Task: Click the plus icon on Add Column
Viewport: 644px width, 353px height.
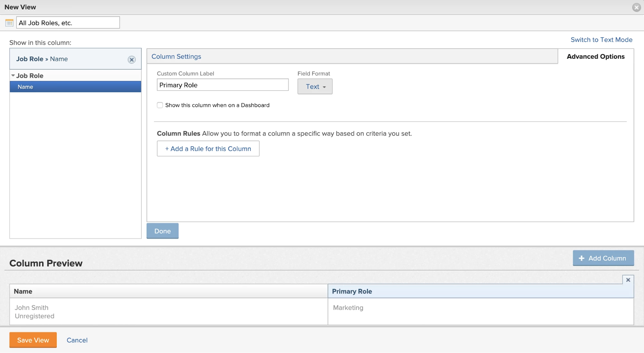Action: pyautogui.click(x=582, y=258)
